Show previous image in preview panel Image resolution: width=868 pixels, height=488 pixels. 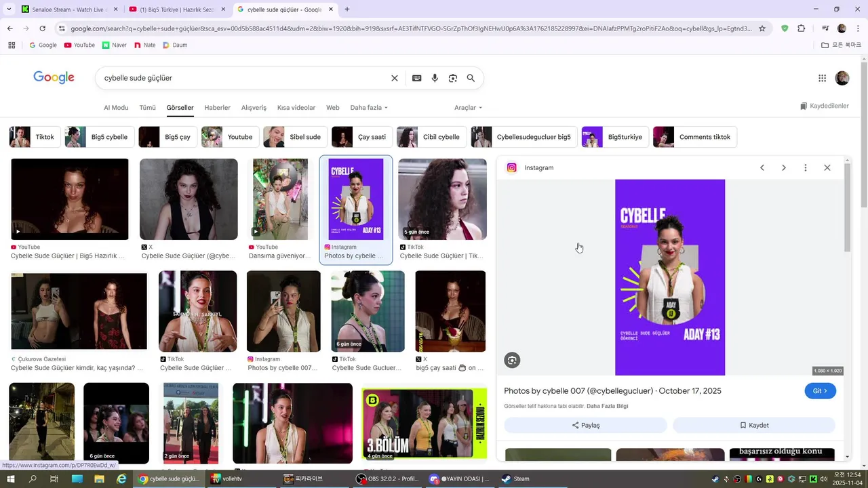762,167
